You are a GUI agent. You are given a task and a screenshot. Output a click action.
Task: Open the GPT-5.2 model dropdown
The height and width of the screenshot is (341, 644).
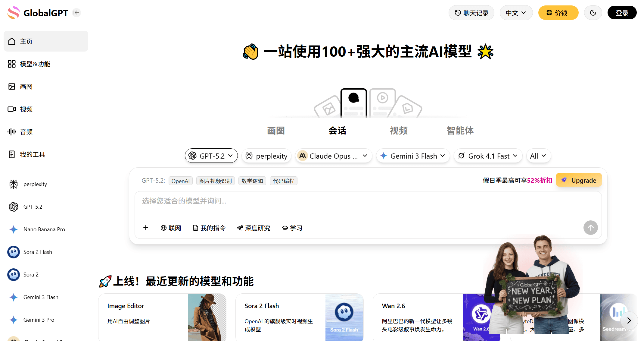click(x=211, y=156)
